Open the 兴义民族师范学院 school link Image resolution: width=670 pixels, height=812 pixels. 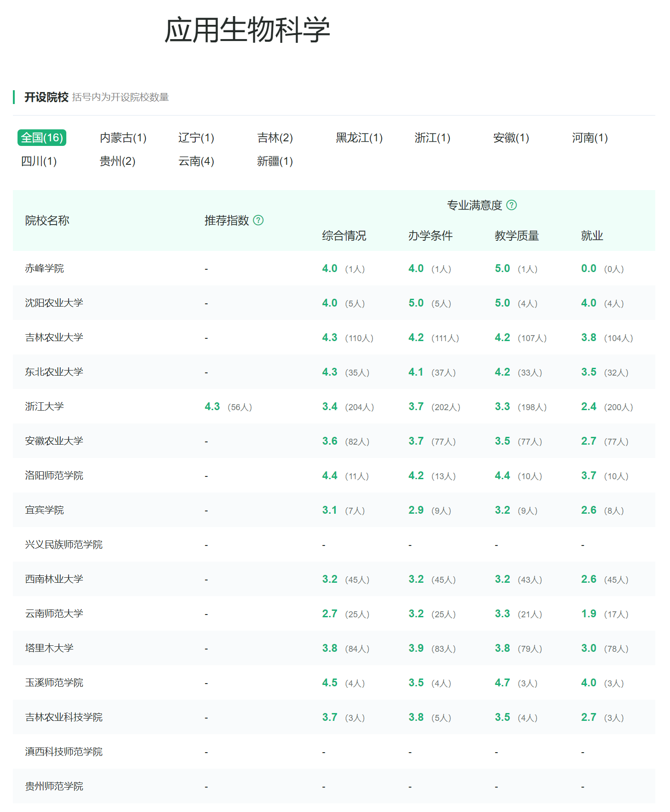click(x=64, y=545)
